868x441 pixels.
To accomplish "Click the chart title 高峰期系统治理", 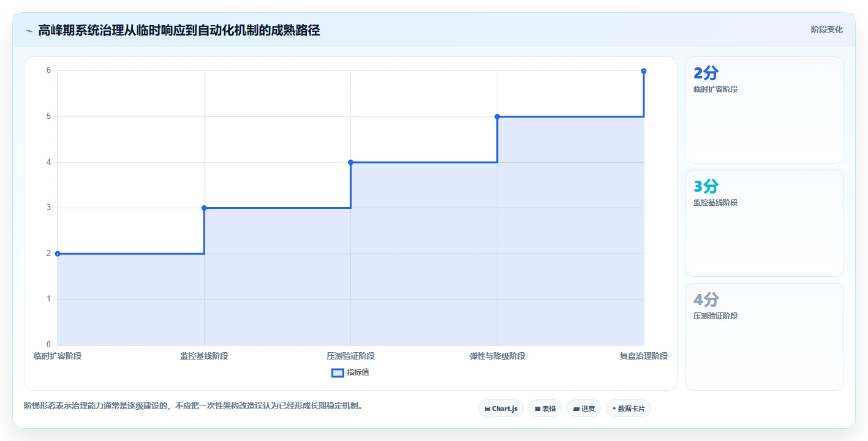I will (179, 30).
